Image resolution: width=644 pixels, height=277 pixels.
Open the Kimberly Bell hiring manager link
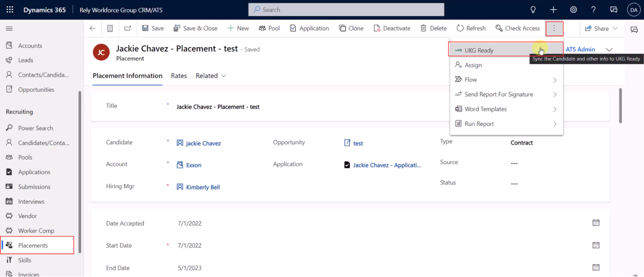[203, 187]
